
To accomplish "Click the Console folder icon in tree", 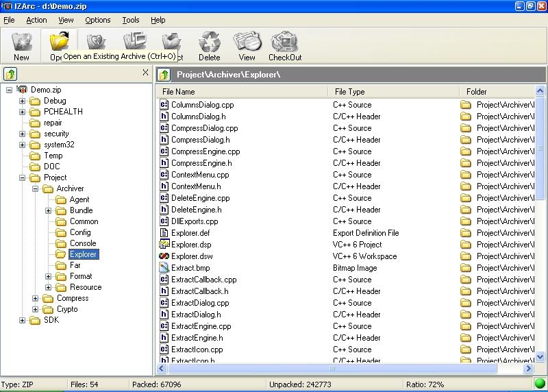I will coord(61,243).
